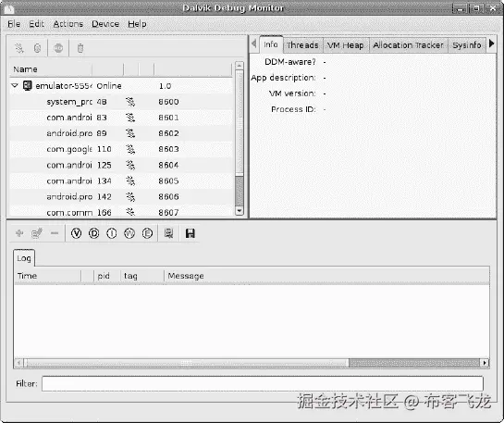Viewport: 504px width, 423px height.
Task: Click the cause GC trash icon
Action: tap(80, 48)
